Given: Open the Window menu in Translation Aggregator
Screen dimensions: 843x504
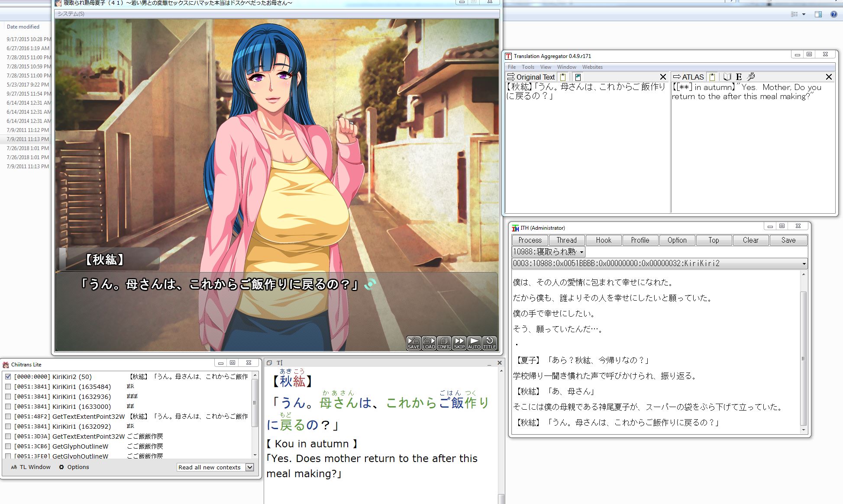Looking at the screenshot, I should coord(566,67).
